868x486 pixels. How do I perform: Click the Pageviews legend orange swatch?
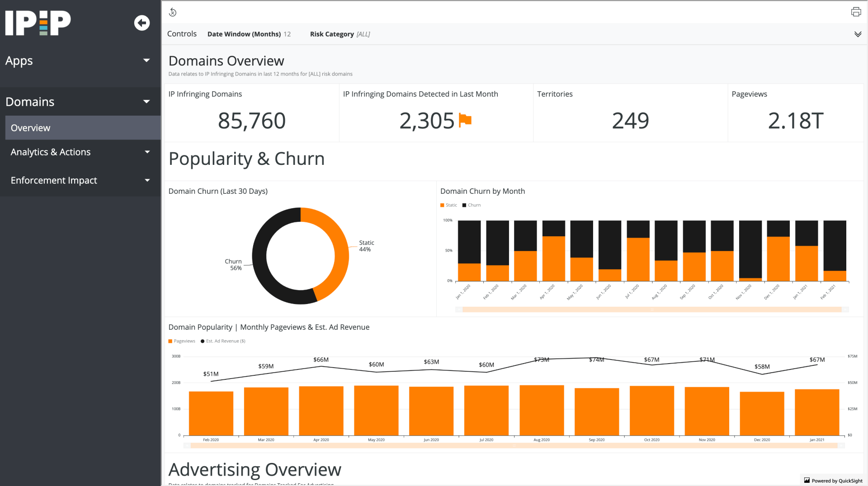pyautogui.click(x=170, y=341)
